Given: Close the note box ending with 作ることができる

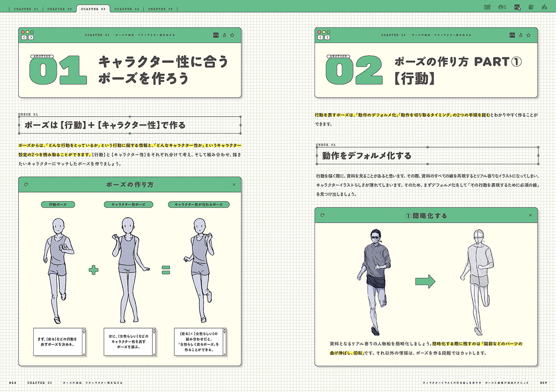Looking at the screenshot, I should (x=225, y=330).
